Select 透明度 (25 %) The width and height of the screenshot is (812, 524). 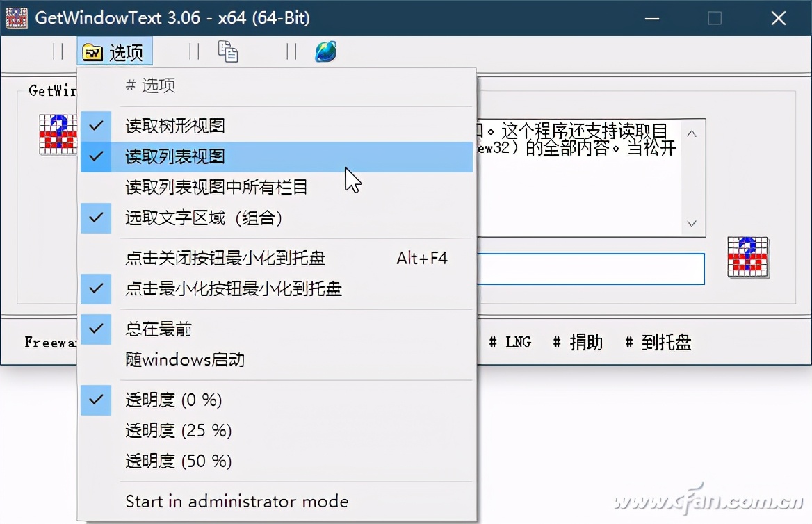[x=277, y=430]
